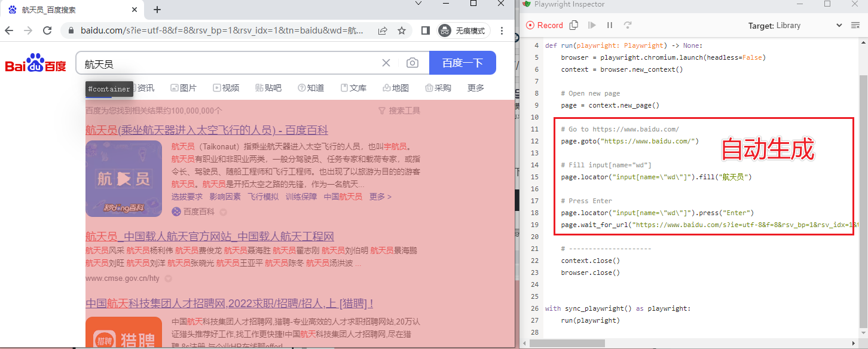Click code line page = context.new_page()

[610, 105]
